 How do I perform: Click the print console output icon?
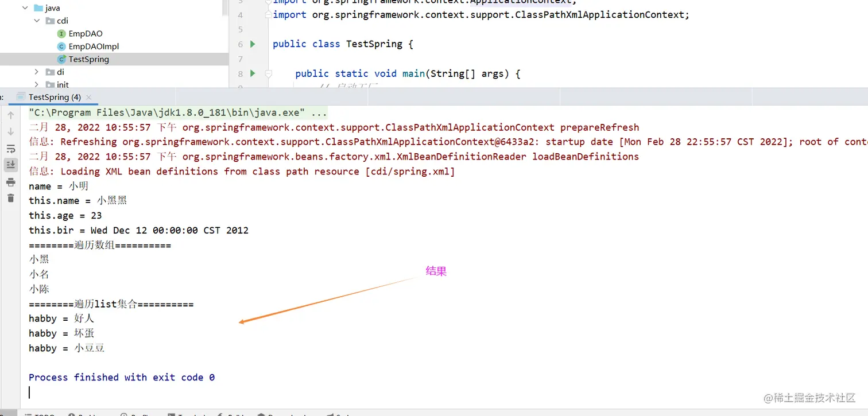click(x=10, y=182)
